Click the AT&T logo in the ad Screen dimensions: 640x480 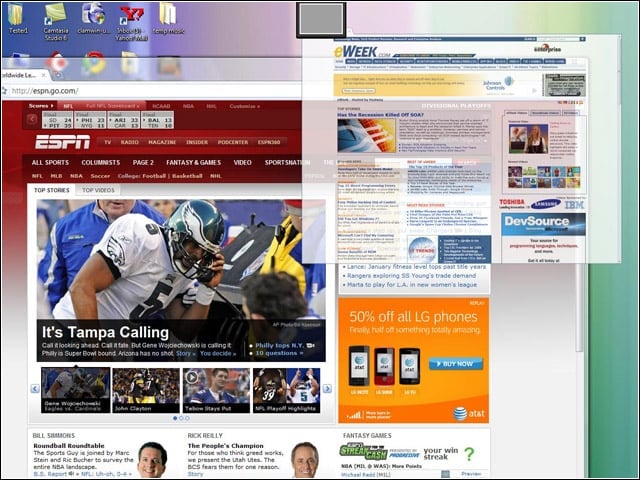(469, 413)
